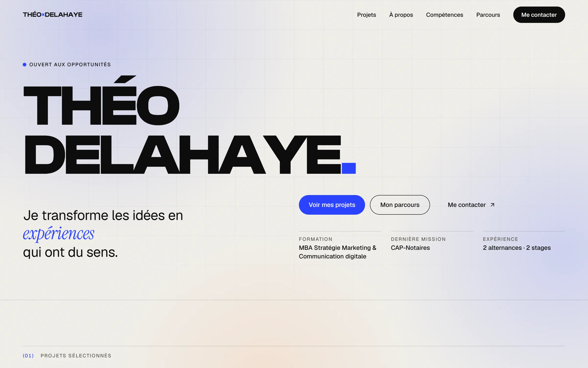Click the PROJETS SÉLECTIONNÉS heading
588x368 pixels.
[x=76, y=356]
